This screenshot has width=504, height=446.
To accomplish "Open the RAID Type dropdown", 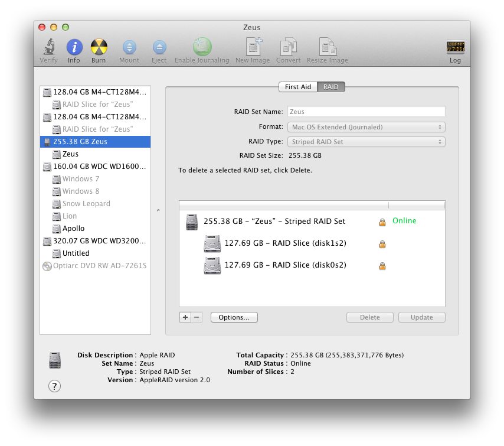I will click(x=366, y=142).
